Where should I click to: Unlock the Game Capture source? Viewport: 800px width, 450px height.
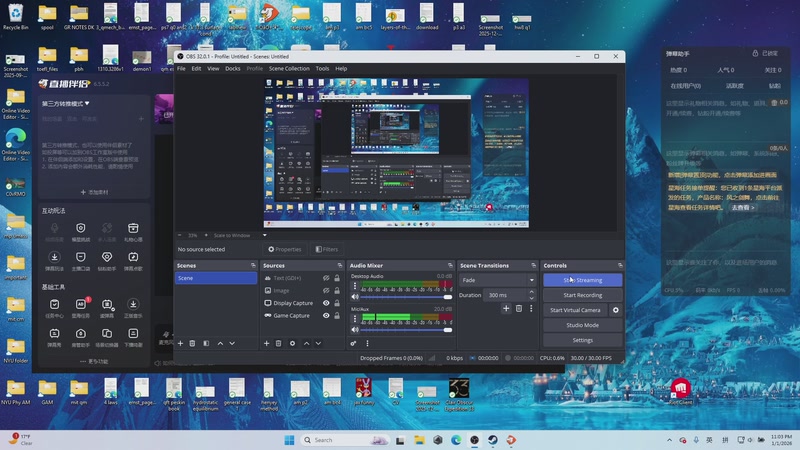click(x=337, y=316)
